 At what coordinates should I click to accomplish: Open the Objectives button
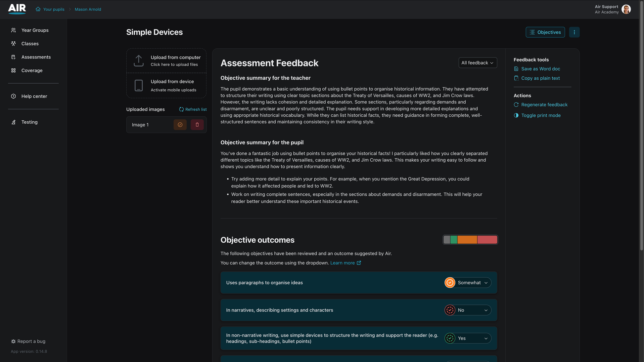click(x=545, y=32)
